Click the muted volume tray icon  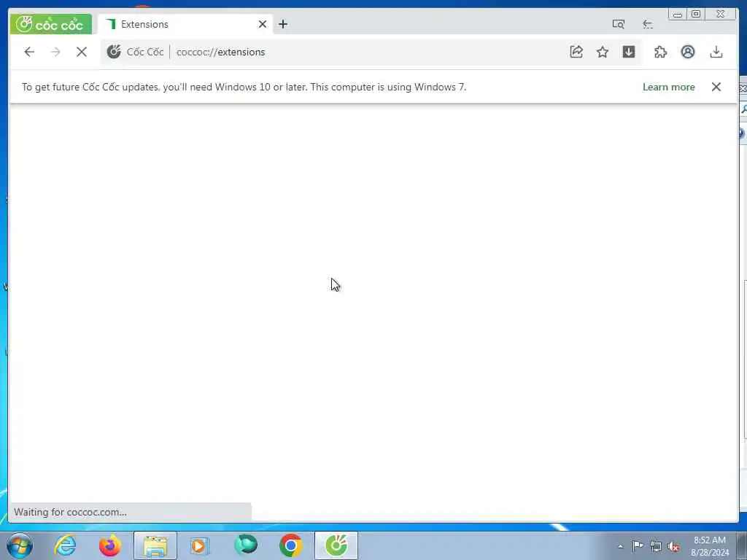pyautogui.click(x=673, y=546)
